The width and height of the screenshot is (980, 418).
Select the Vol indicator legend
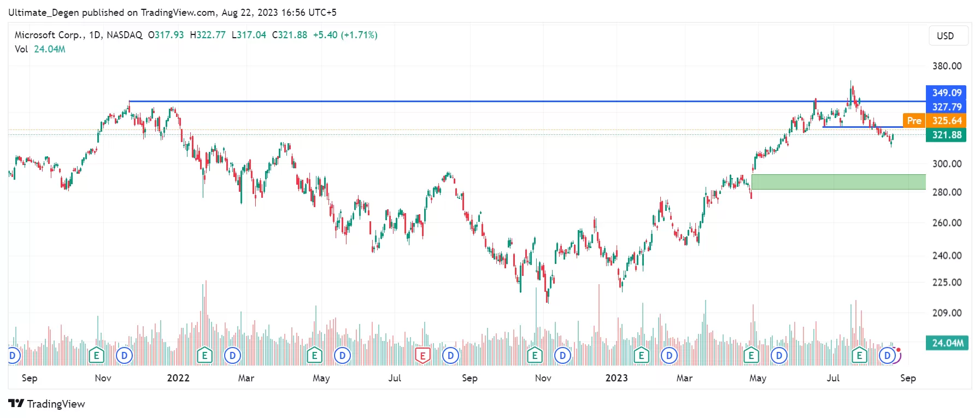point(40,49)
